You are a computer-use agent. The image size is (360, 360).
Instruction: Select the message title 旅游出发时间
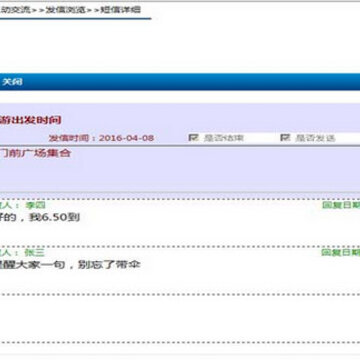[x=30, y=120]
